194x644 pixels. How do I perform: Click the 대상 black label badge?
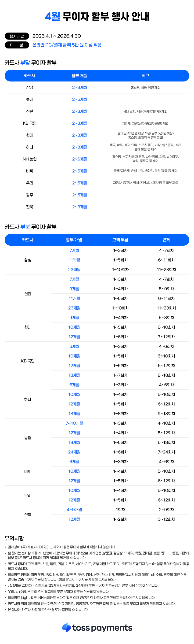click(x=17, y=45)
